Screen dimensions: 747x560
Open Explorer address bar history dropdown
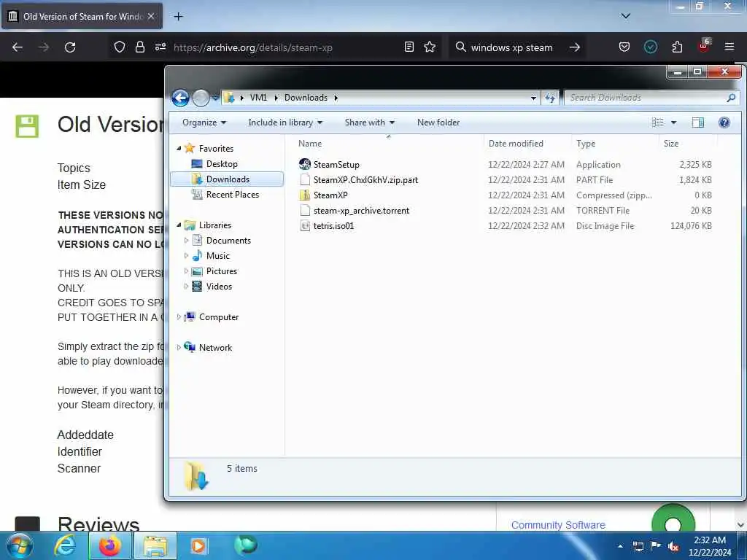click(x=533, y=98)
